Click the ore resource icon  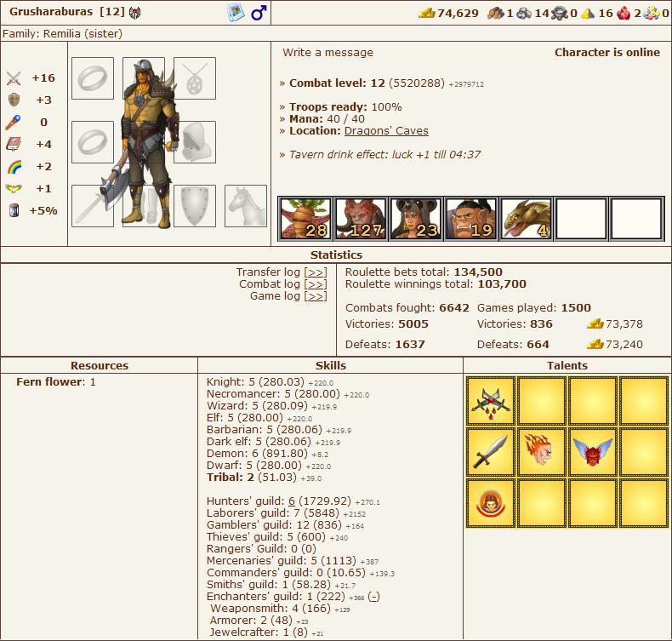pos(524,14)
